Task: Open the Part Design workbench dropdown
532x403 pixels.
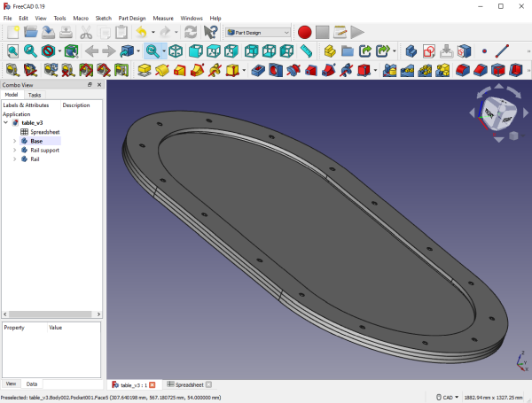Action: point(258,32)
